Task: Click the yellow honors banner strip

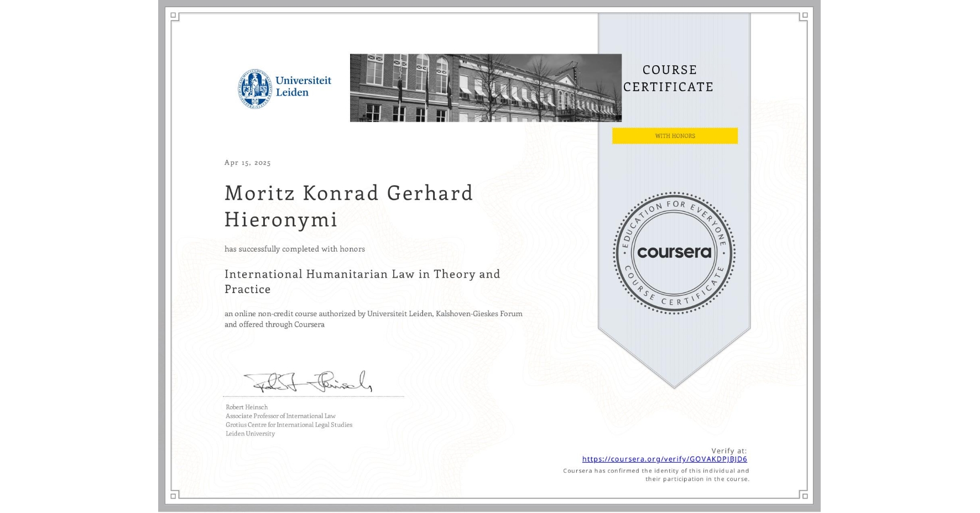Action: (x=674, y=135)
